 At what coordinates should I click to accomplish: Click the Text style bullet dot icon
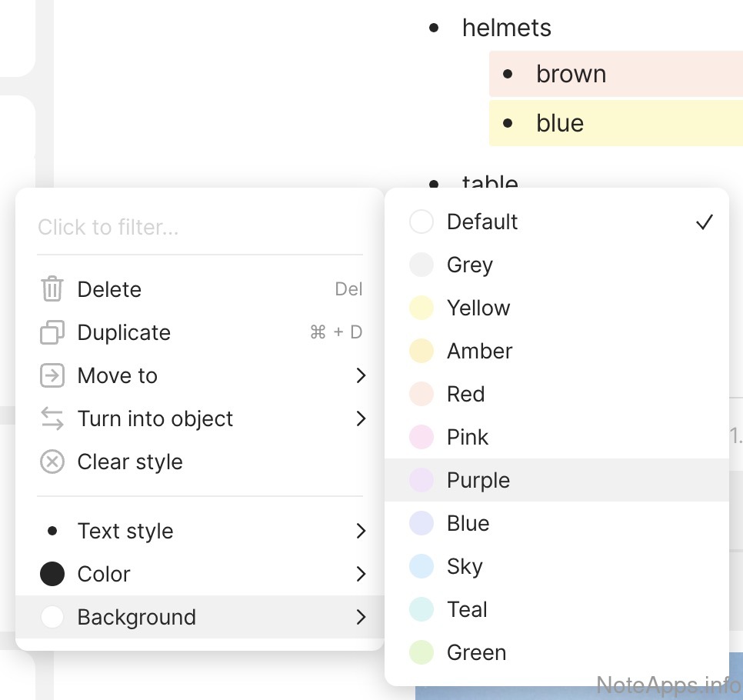(52, 532)
